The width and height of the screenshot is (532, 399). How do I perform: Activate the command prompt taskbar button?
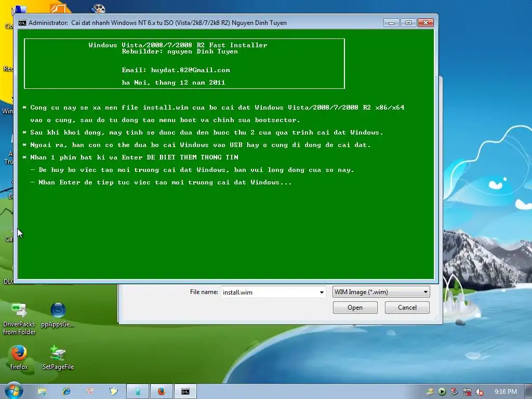point(185,392)
